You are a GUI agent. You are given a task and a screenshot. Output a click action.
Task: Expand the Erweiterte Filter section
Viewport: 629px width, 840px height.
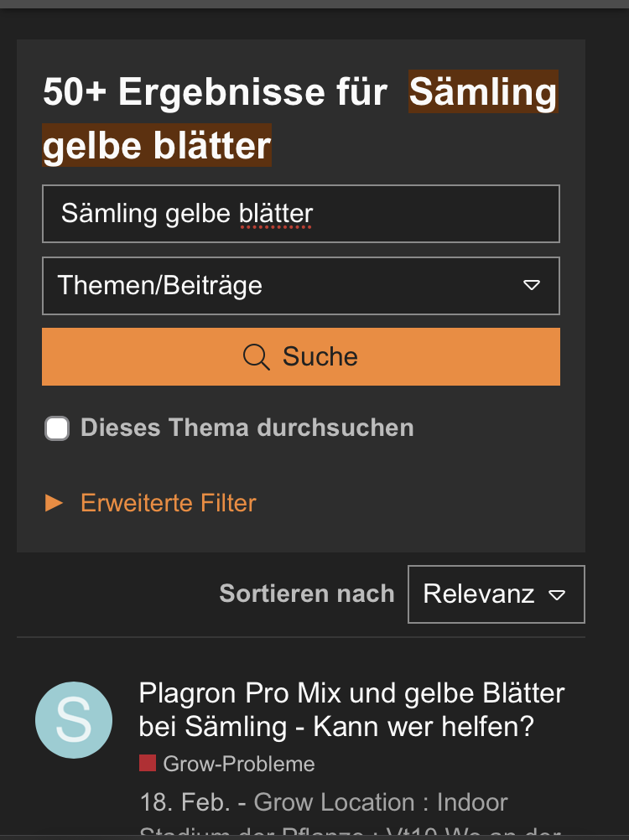coord(168,503)
